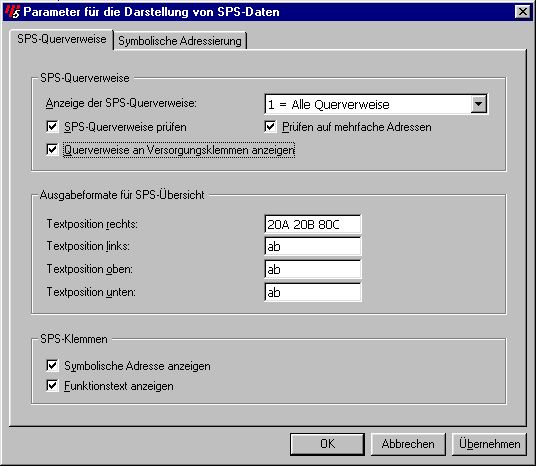Screen dimensions: 536x466
Task: Open the Anzeige der SPS-Querverweise dropdown arrow
Action: tap(479, 104)
